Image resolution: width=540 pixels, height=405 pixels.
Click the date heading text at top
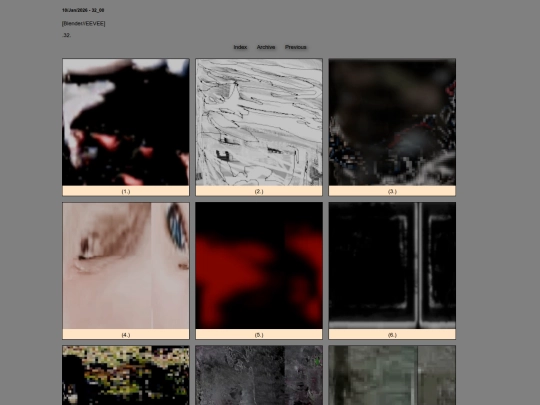click(83, 10)
